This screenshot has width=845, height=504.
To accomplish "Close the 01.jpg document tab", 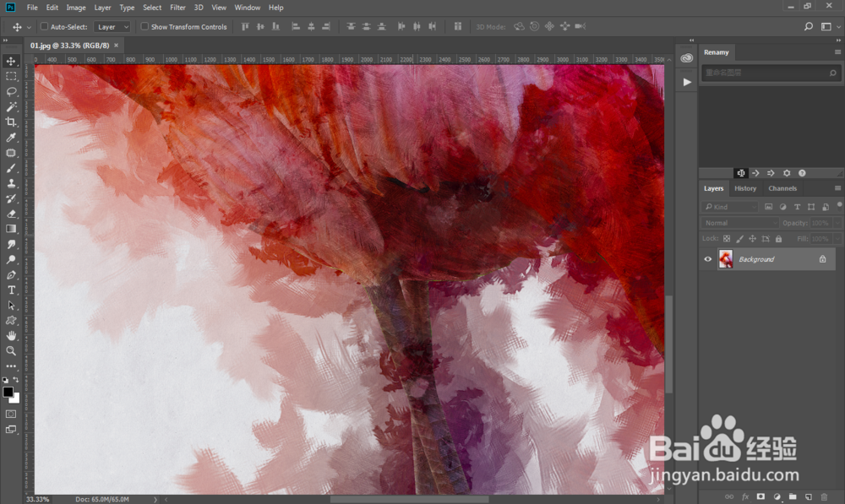I will [116, 46].
